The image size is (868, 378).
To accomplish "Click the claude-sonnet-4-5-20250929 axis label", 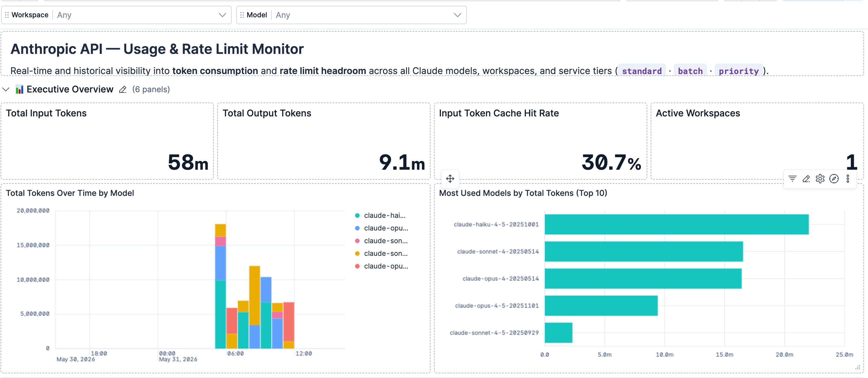I will coord(494,333).
